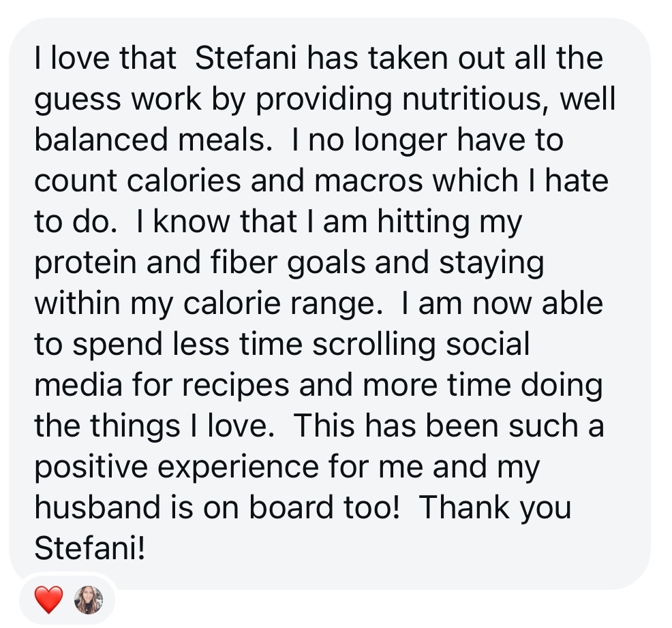Click the word "calories" in the testimonial
This screenshot has height=628, width=672.
click(x=184, y=180)
